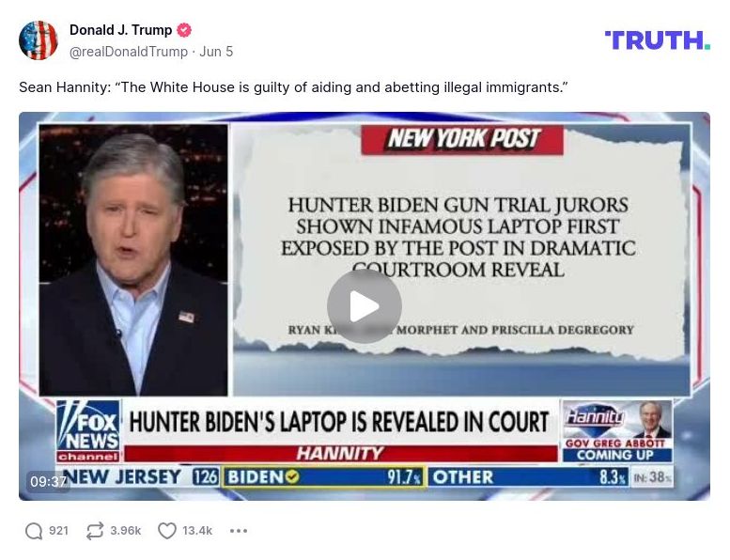Image resolution: width=730 pixels, height=560 pixels.
Task: Click the reply comment bubble icon
Action: click(x=34, y=531)
